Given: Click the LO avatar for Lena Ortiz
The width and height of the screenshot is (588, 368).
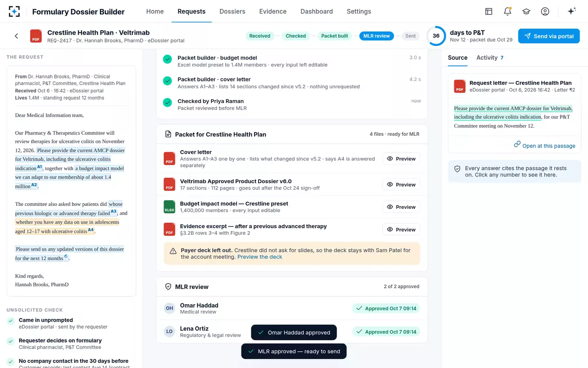Looking at the screenshot, I should [x=169, y=332].
